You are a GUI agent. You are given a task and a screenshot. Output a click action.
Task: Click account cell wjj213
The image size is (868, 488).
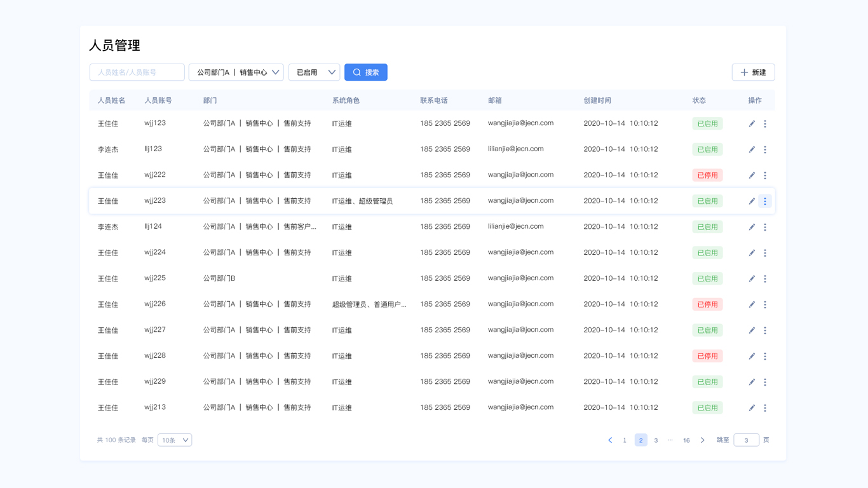tap(155, 407)
